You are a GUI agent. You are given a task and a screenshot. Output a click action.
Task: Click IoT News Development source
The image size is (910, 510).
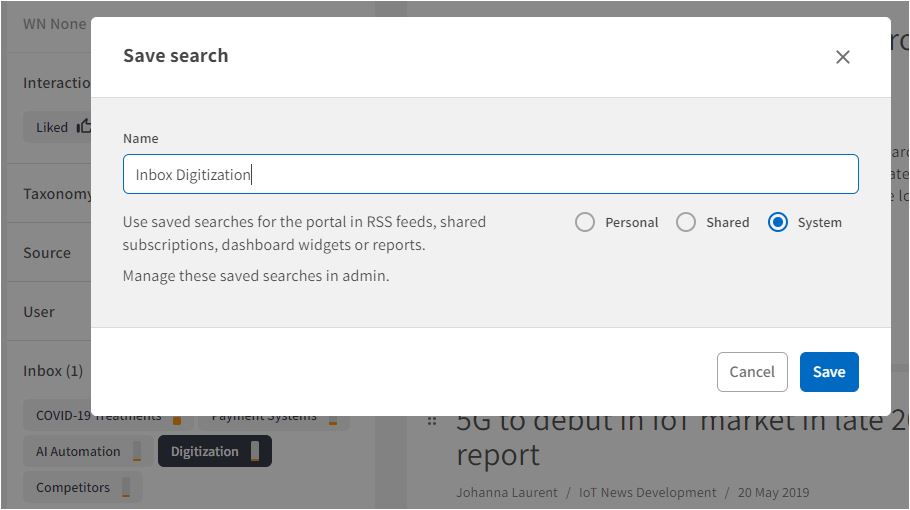coord(647,493)
